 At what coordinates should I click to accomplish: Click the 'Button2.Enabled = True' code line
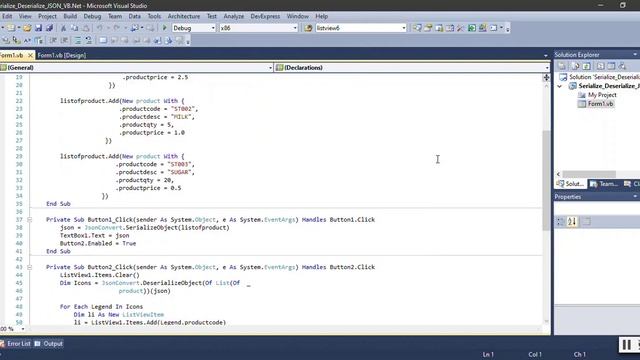point(98,244)
